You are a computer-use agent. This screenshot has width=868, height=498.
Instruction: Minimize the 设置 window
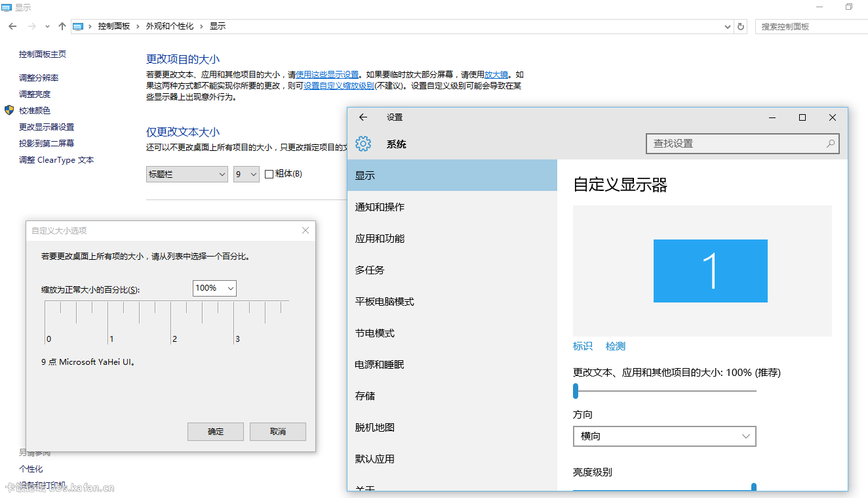(x=772, y=117)
